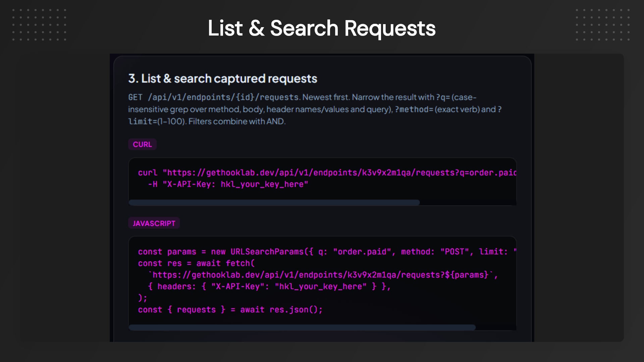Click the horizontal scrollbar under the curl code block
Viewport: 644px width, 362px height.
(x=274, y=202)
